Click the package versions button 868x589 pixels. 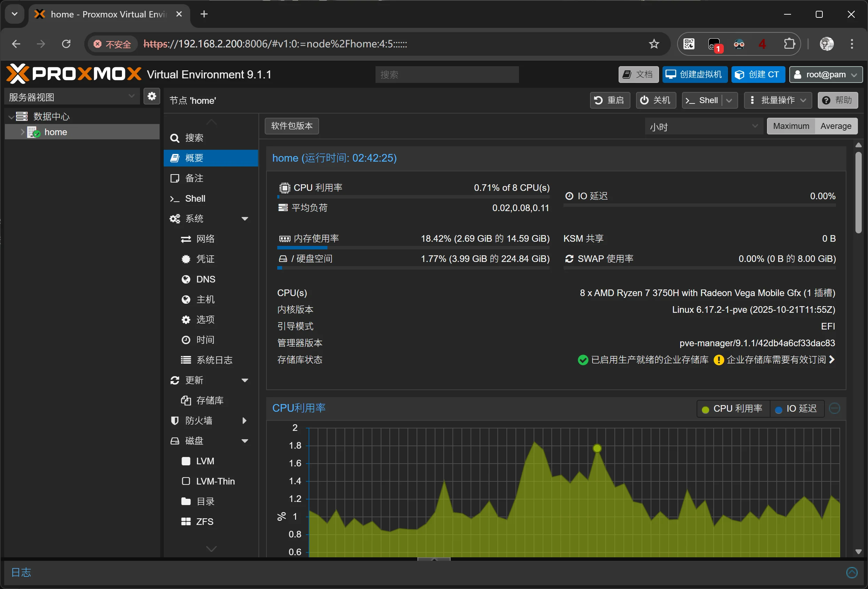(x=292, y=126)
